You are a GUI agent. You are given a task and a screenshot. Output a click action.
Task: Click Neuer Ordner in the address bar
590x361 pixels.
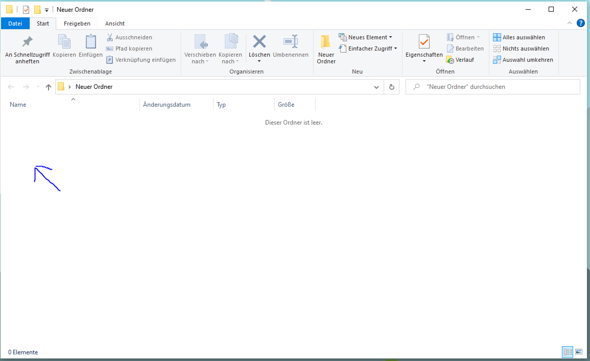pyautogui.click(x=94, y=87)
